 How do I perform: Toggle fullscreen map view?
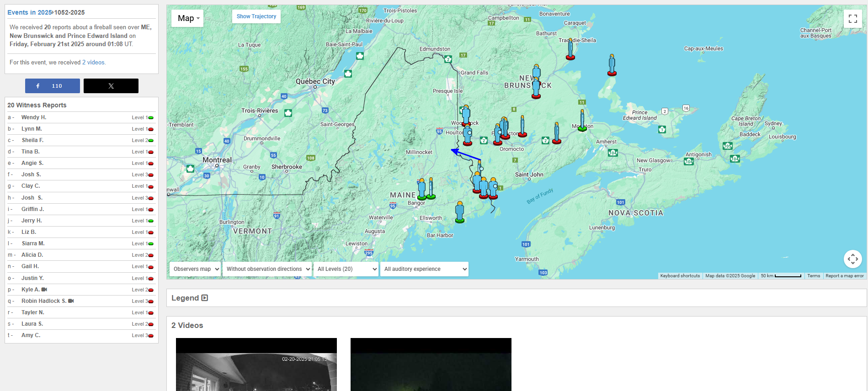(852, 19)
